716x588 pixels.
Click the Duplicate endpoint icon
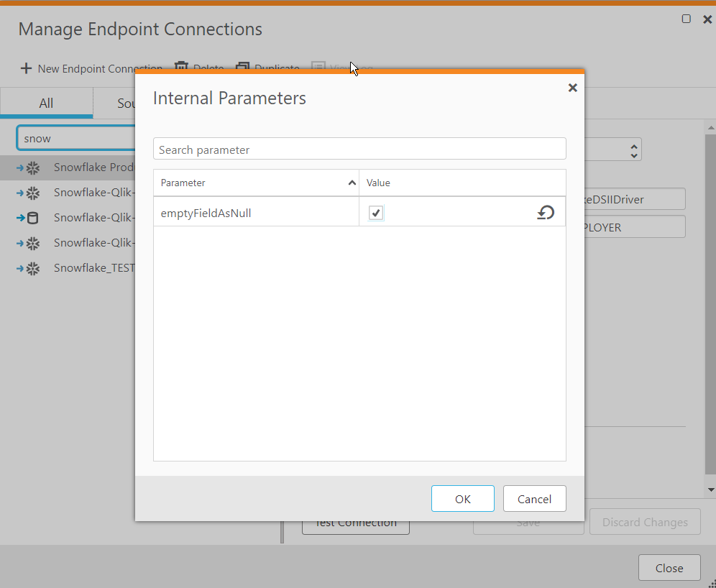(x=242, y=68)
